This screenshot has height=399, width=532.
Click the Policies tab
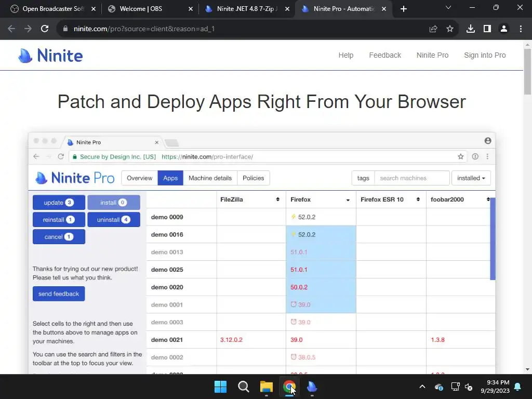[x=253, y=178]
